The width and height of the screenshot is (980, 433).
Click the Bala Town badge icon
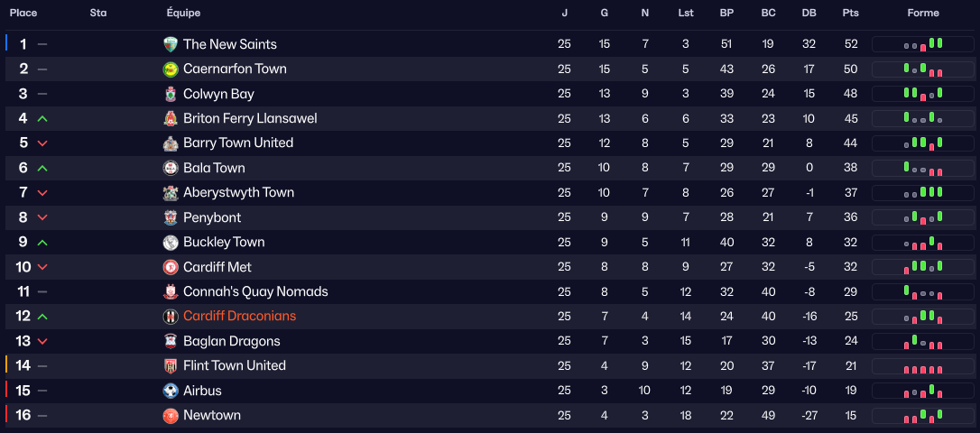tap(171, 168)
